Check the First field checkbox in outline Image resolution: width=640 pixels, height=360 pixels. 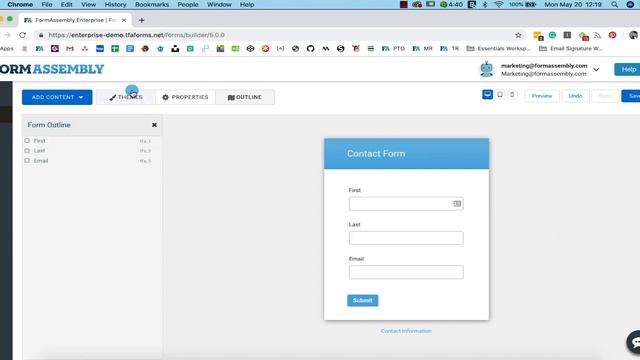[x=27, y=140]
